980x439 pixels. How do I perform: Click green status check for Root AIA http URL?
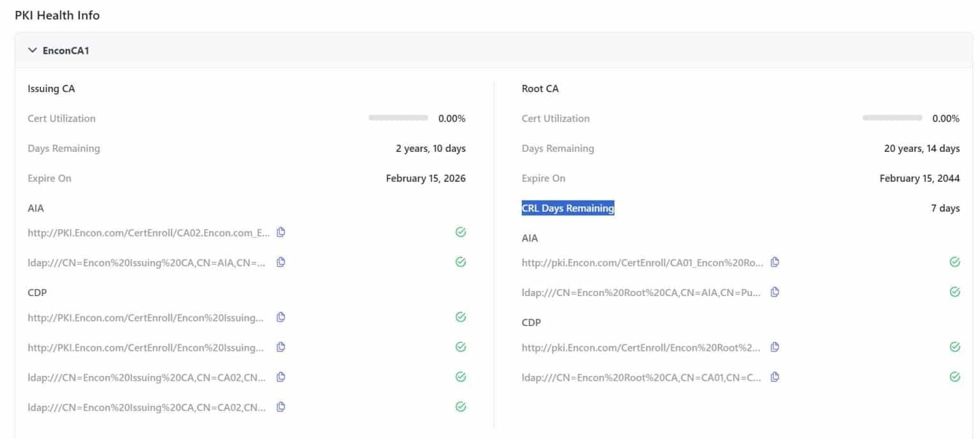point(954,262)
